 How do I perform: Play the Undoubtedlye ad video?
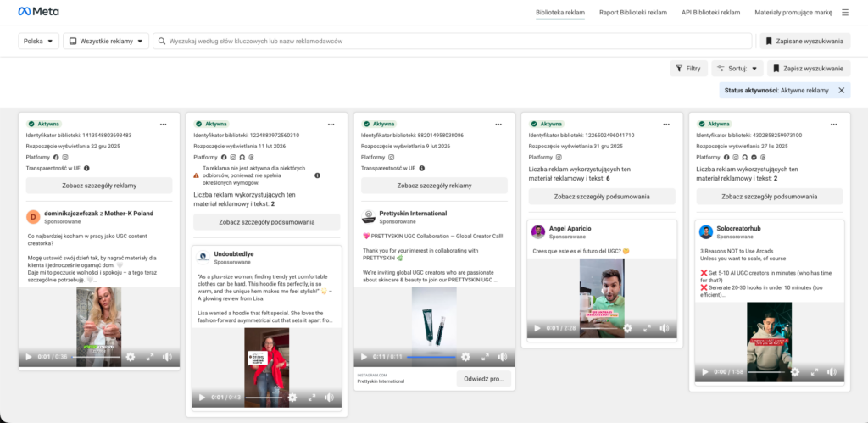(x=201, y=398)
